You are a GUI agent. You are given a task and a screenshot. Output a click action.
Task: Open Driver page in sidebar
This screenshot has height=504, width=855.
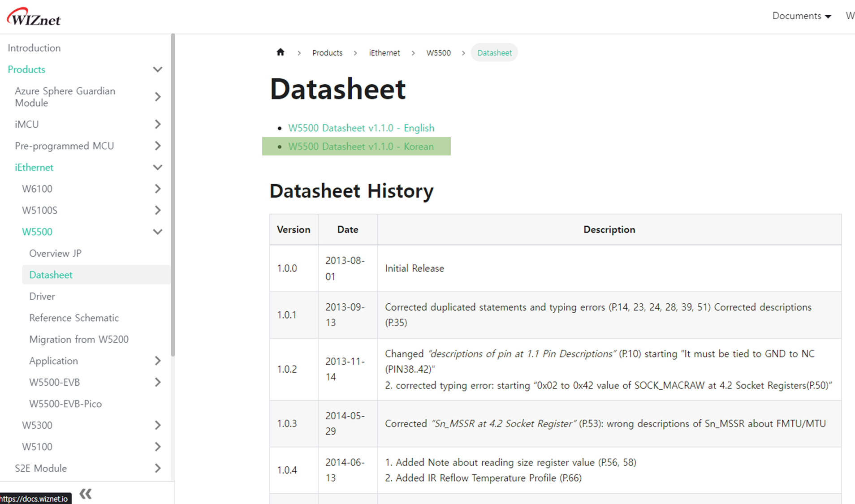click(x=42, y=296)
